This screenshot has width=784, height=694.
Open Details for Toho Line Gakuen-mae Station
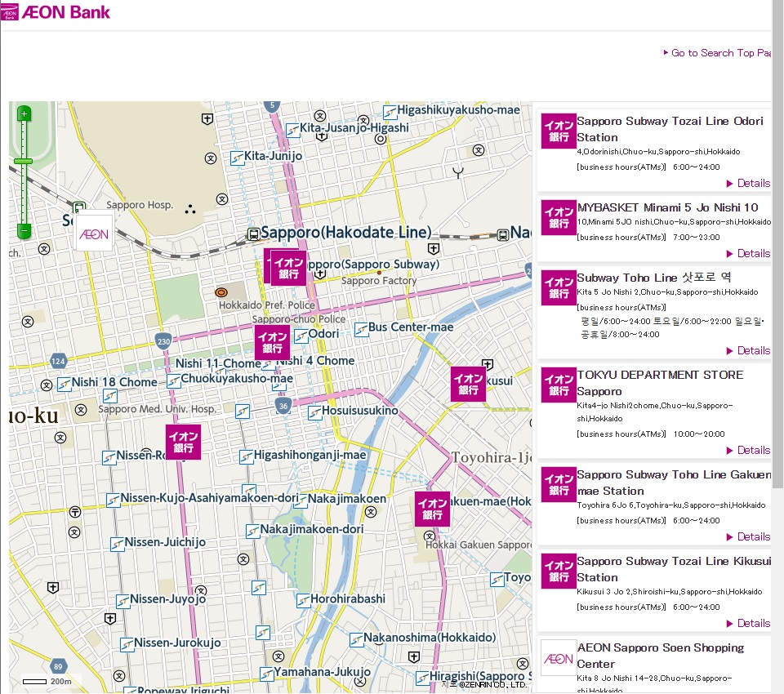[749, 536]
